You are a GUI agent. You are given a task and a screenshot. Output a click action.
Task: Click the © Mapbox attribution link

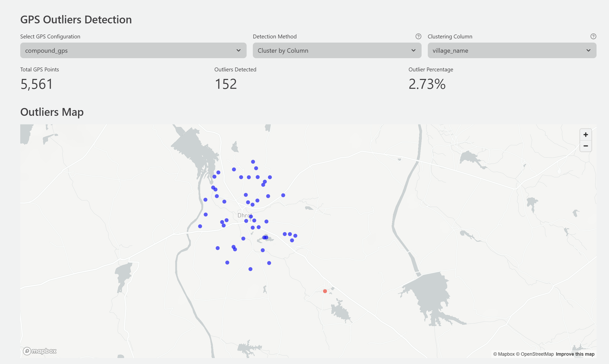(504, 354)
